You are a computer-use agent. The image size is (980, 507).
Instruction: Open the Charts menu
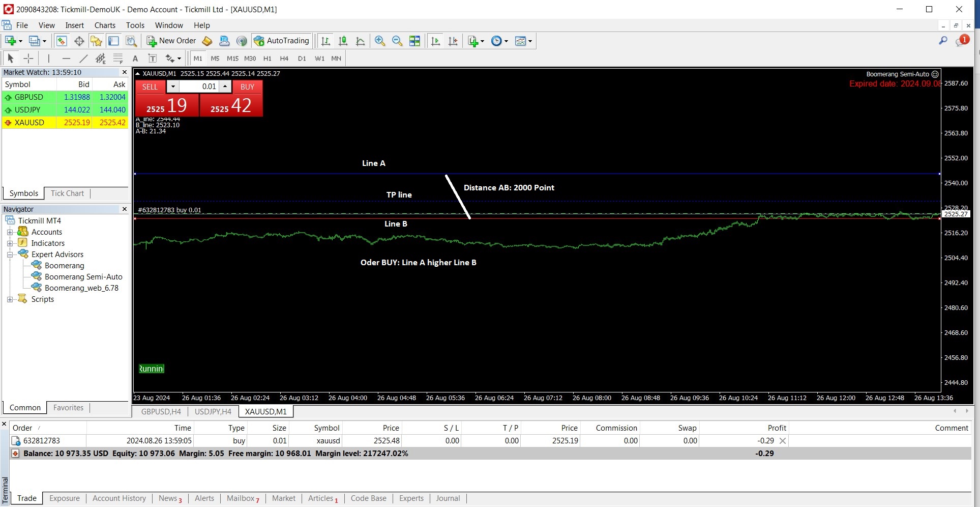click(x=105, y=25)
